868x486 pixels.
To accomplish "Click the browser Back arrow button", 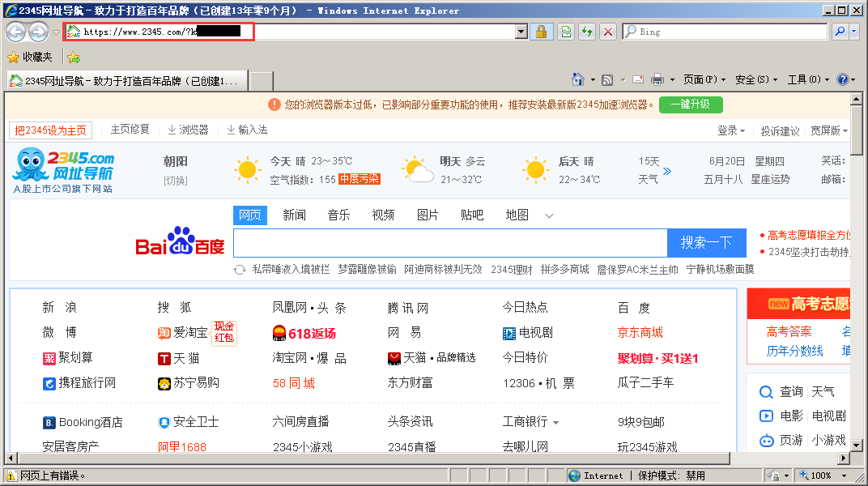I will click(16, 32).
